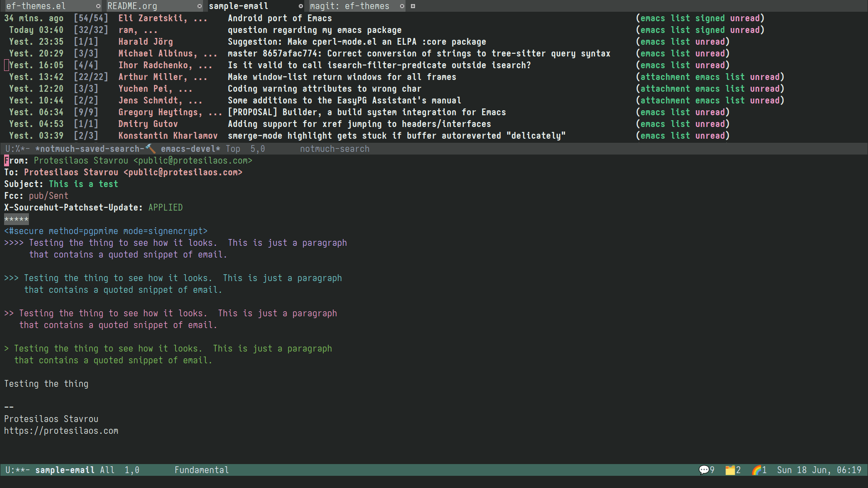868x488 pixels.
Task: Click the rainbow icon in mode line
Action: tap(756, 470)
